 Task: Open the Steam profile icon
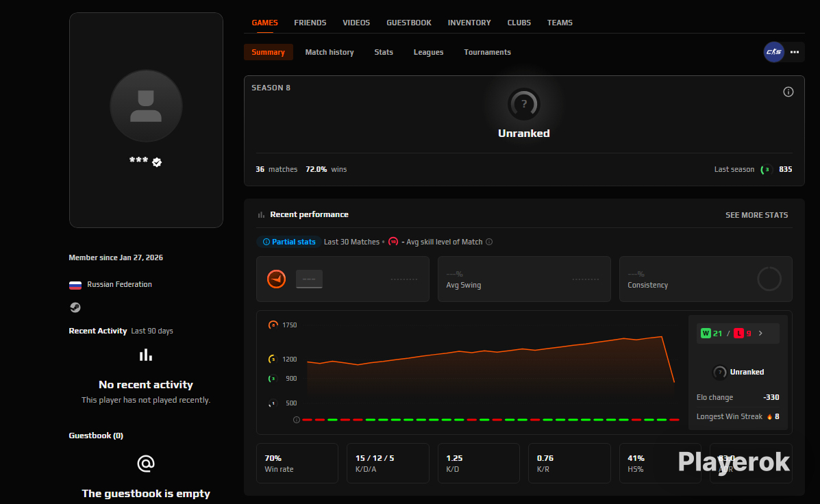pos(75,307)
